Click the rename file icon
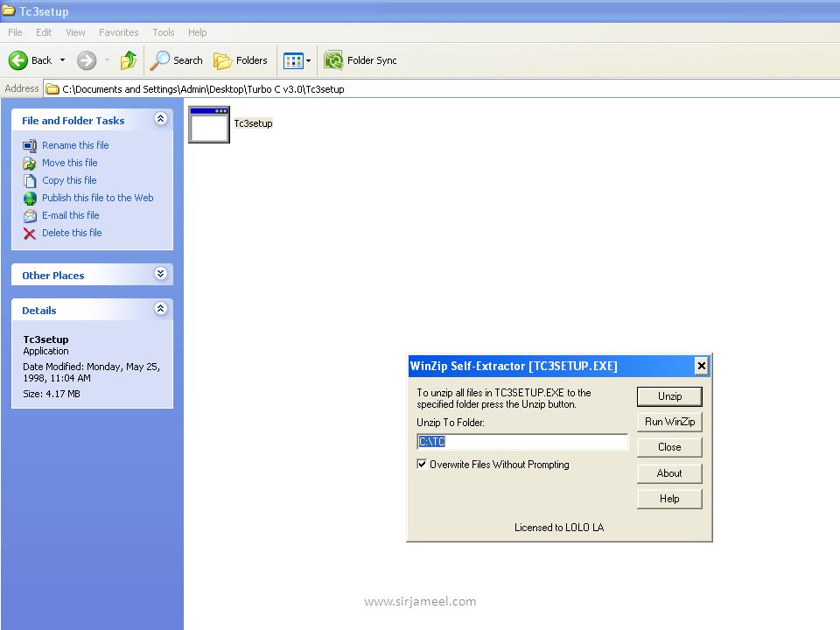 click(30, 146)
